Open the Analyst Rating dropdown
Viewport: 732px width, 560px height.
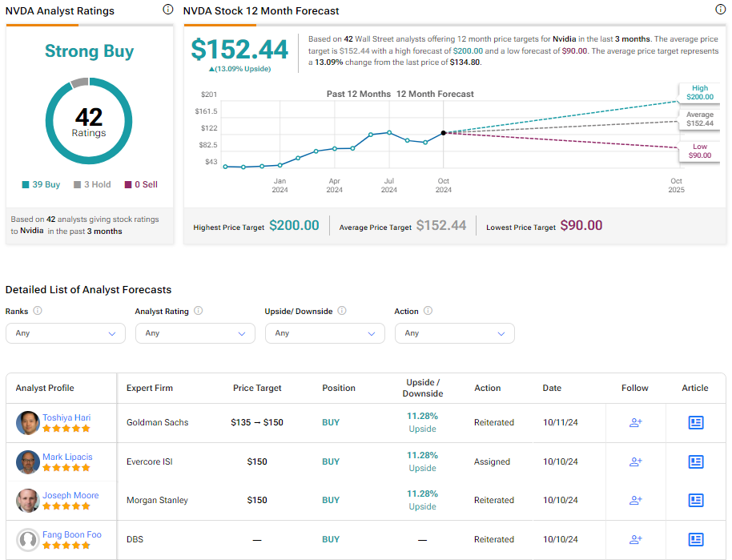(x=195, y=333)
